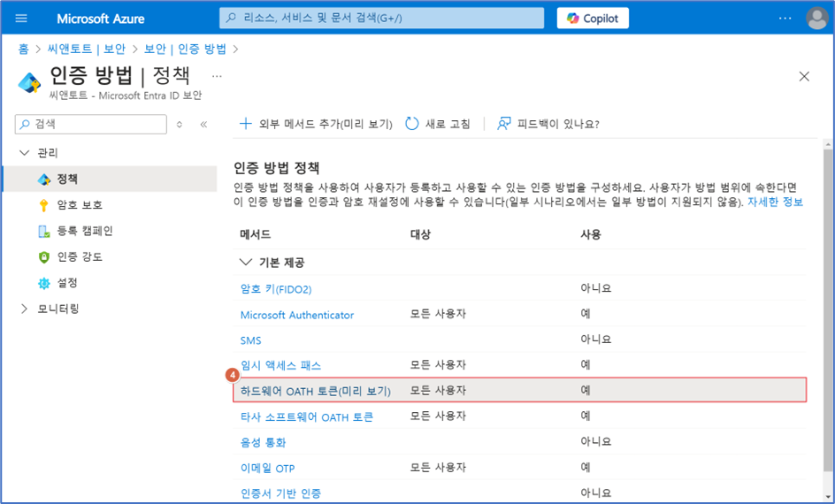Screen dimensions: 835x504
Task: Open Microsoft Authenticator method
Action: (x=297, y=315)
